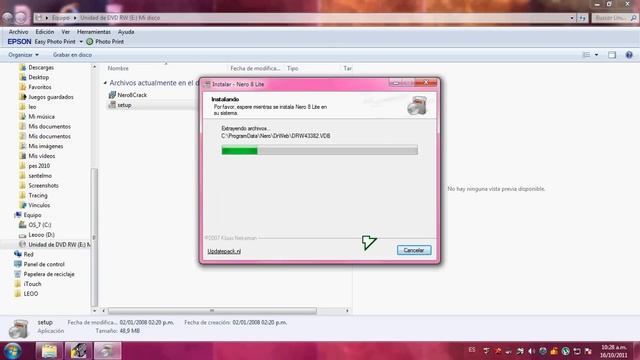Click Explorer back navigation button
This screenshot has height=360, width=640.
click(x=8, y=18)
